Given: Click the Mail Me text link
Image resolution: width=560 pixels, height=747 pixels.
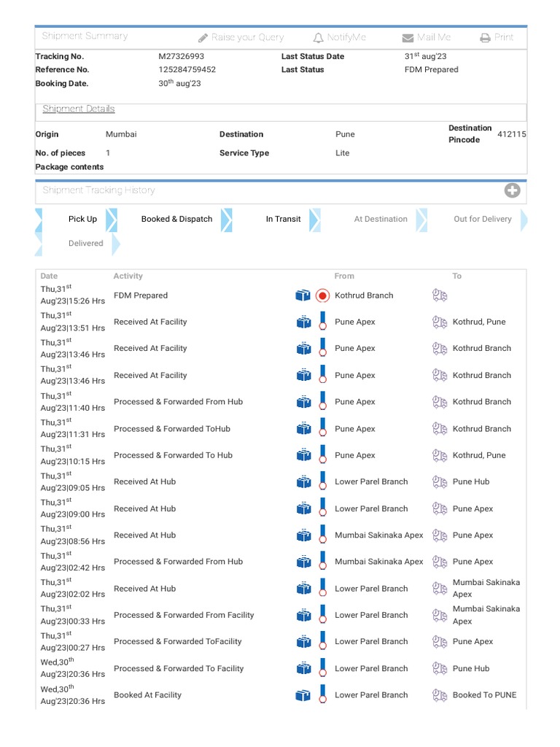Looking at the screenshot, I should (434, 38).
